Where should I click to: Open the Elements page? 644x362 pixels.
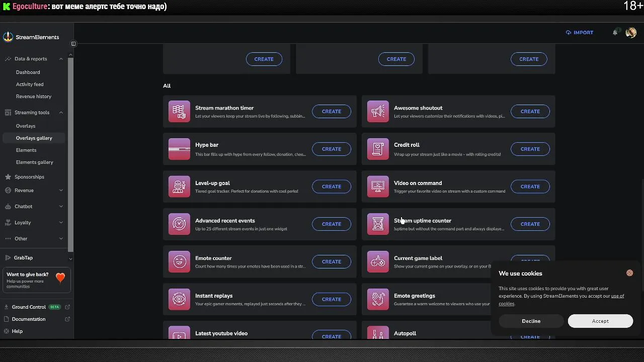coord(26,150)
